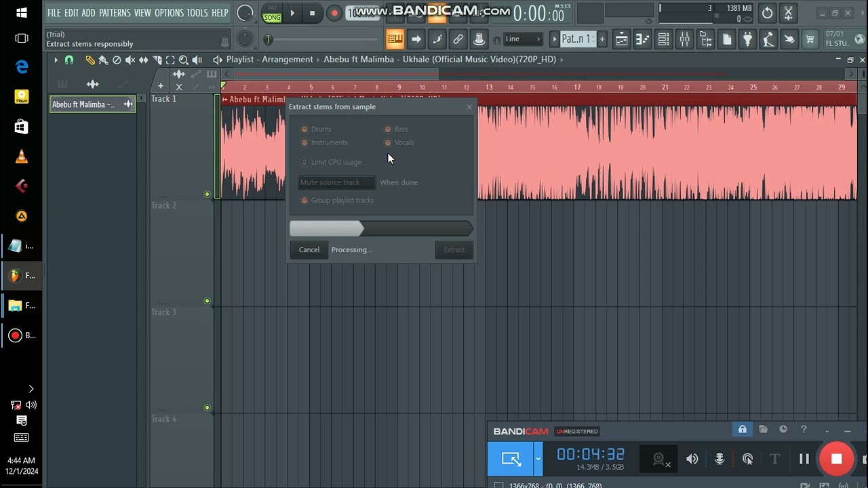868x488 pixels.
Task: Toggle Track 1 mute green light
Action: coord(207,194)
